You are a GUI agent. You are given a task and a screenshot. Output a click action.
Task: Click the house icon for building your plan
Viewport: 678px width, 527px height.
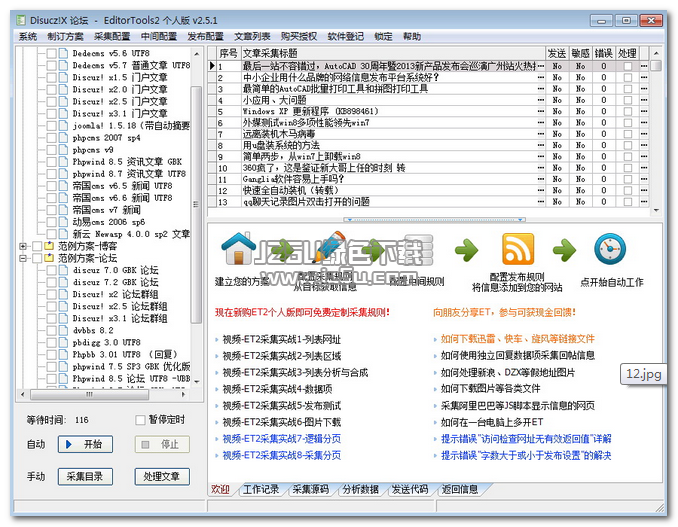click(x=238, y=248)
